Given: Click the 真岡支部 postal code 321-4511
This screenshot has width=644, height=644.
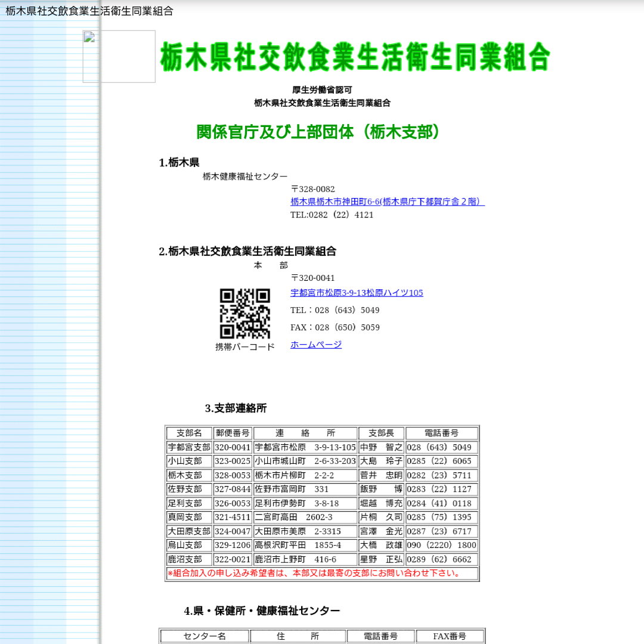Looking at the screenshot, I should click(x=233, y=517).
